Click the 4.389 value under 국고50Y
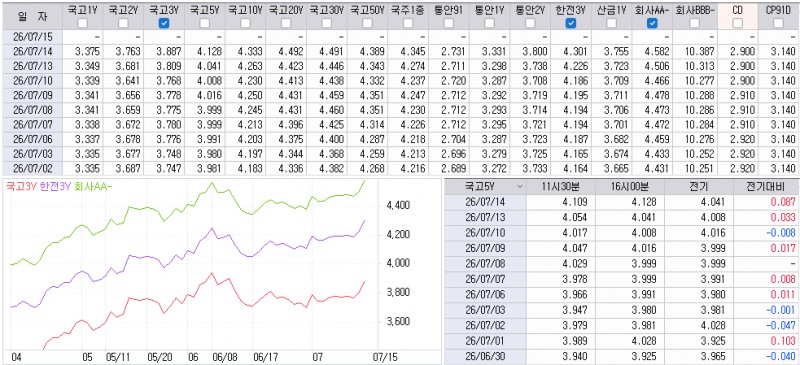Viewport: 800px width, 365px height. tap(373, 52)
